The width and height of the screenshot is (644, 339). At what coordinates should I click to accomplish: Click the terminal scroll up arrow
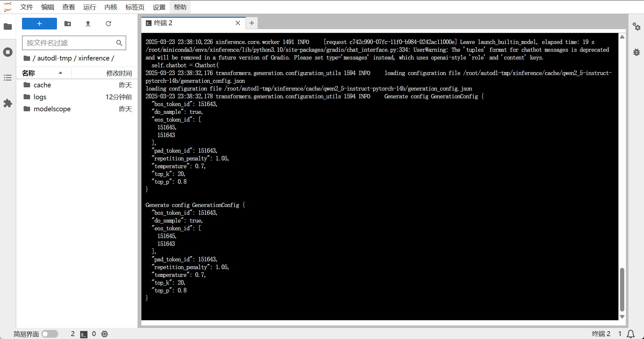tap(622, 37)
